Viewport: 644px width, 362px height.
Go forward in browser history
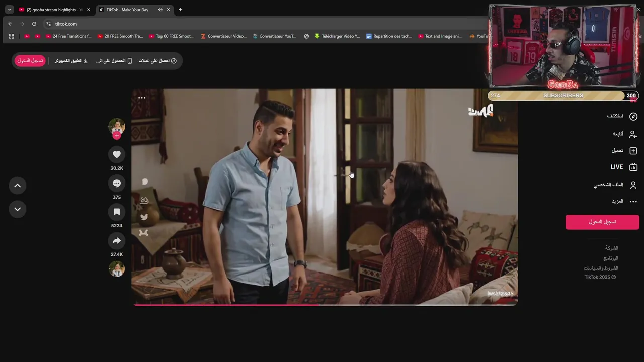(x=22, y=24)
